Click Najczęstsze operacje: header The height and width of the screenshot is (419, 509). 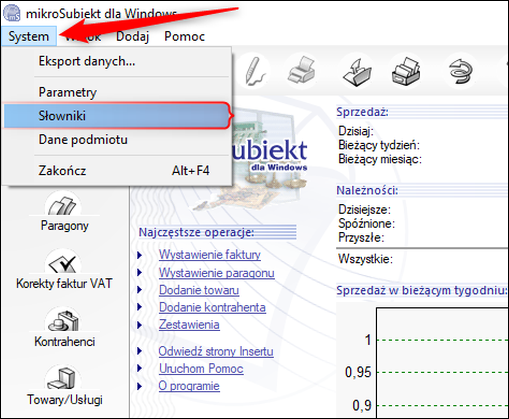(x=196, y=232)
